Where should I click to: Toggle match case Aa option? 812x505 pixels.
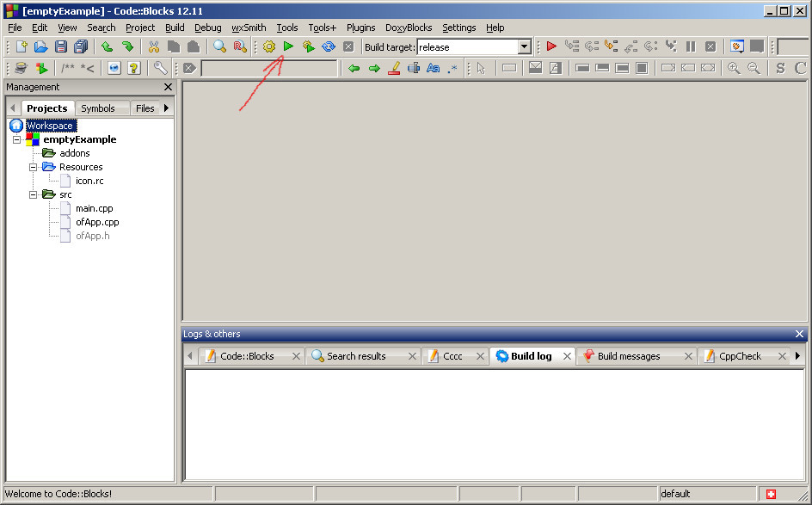(x=433, y=68)
